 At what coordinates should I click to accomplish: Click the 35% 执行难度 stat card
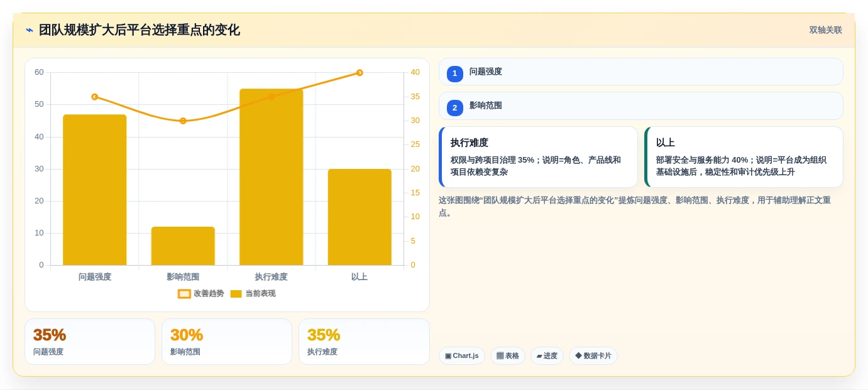click(364, 342)
